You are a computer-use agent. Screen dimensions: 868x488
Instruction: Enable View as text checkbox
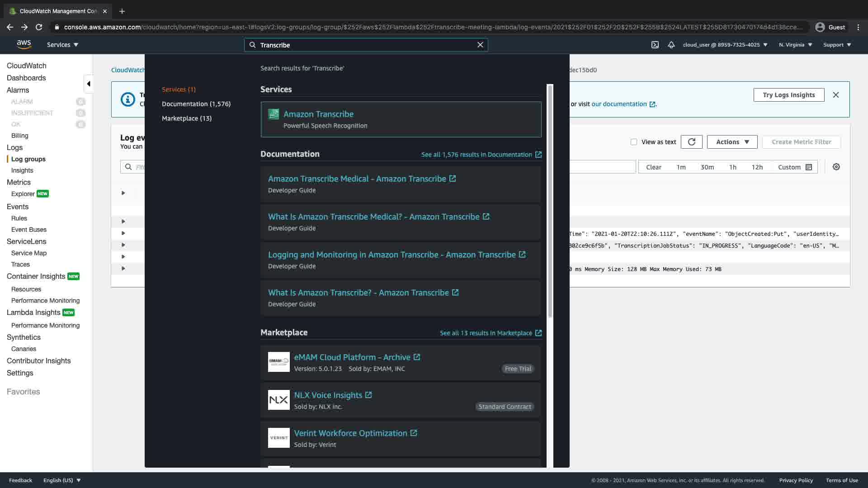pyautogui.click(x=634, y=142)
